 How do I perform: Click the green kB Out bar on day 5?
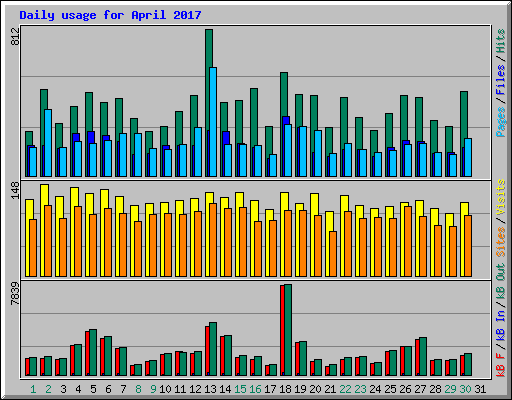(x=93, y=353)
